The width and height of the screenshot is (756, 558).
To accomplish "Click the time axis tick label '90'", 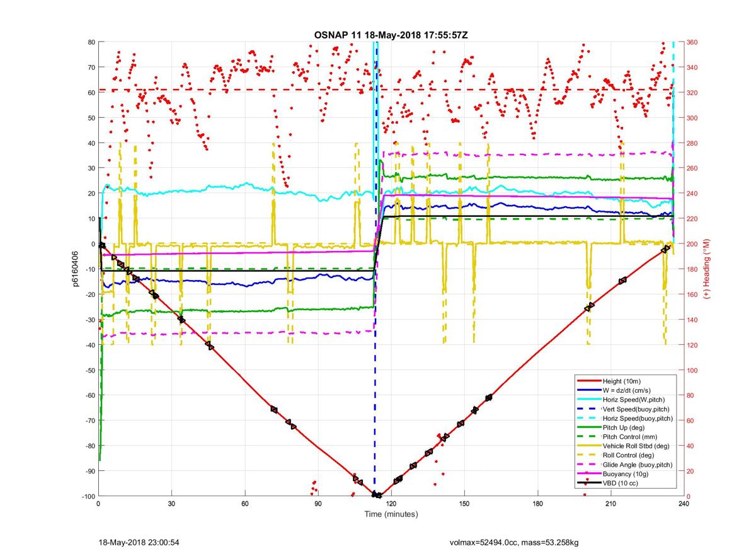I will click(318, 504).
